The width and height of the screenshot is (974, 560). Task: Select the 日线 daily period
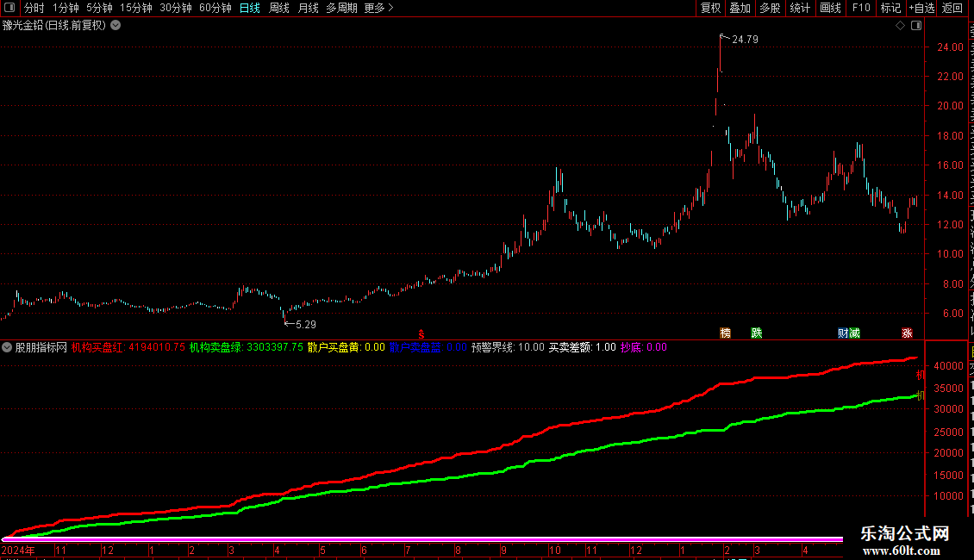coord(250,8)
